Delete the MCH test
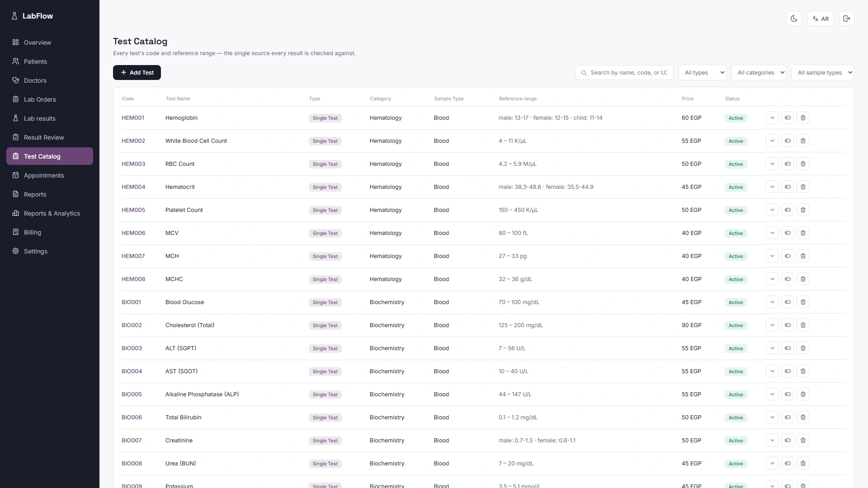The width and height of the screenshot is (868, 488). pyautogui.click(x=803, y=256)
